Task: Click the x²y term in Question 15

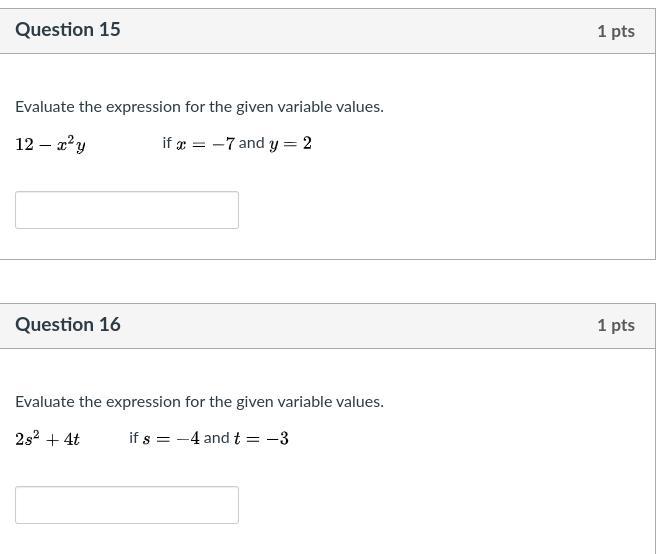Action: [70, 144]
